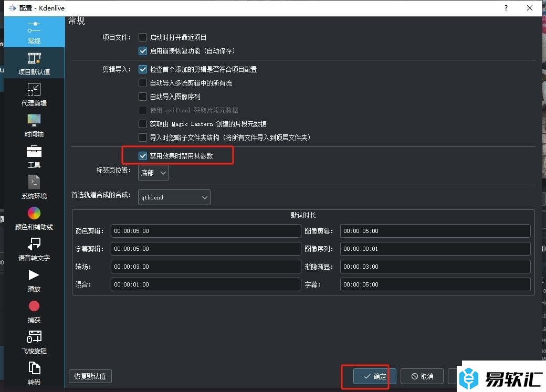This screenshot has height=392, width=546.
Task: Click the 图像序列 duration field
Action: click(x=435, y=249)
